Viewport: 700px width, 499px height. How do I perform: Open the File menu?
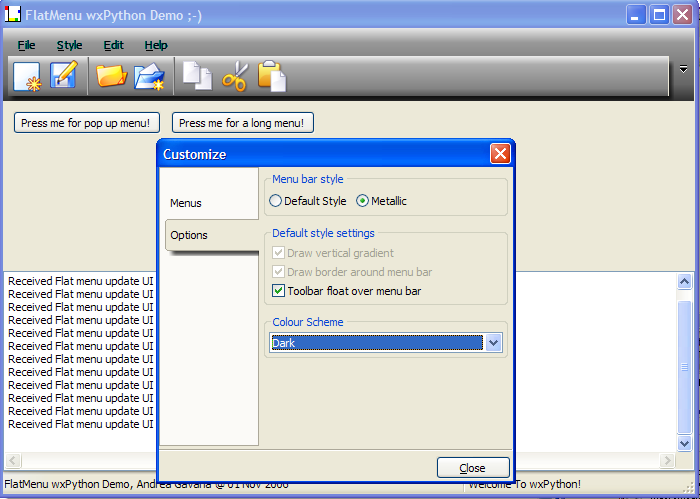(26, 45)
